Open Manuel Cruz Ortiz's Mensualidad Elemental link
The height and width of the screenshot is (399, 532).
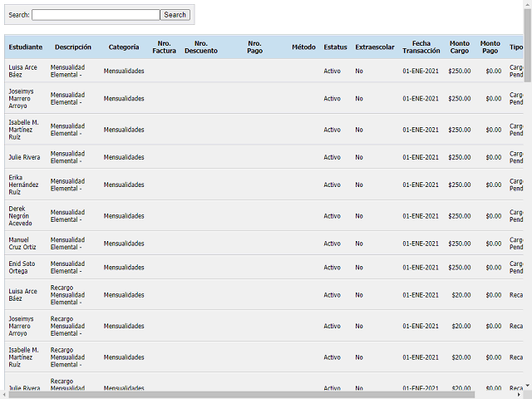[x=67, y=244]
